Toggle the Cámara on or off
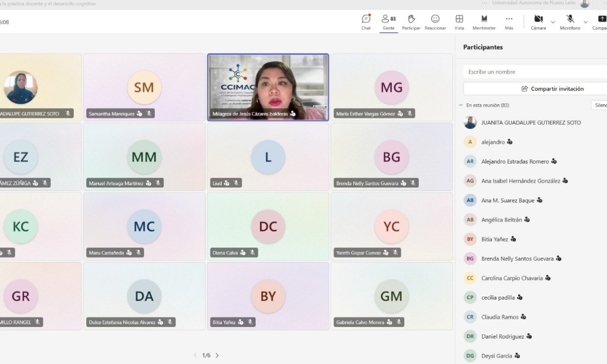This screenshot has height=364, width=607. pyautogui.click(x=538, y=19)
